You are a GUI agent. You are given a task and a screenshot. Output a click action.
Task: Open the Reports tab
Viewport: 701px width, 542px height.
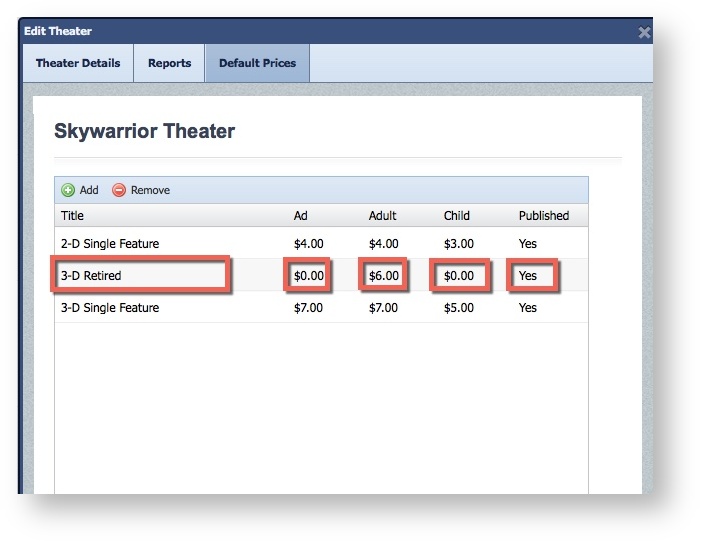169,63
